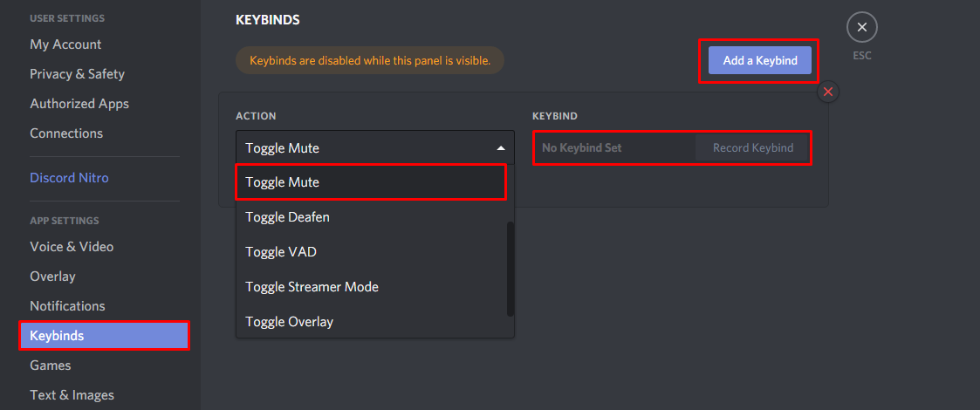
Task: Switch to Notifications settings
Action: [x=67, y=306]
